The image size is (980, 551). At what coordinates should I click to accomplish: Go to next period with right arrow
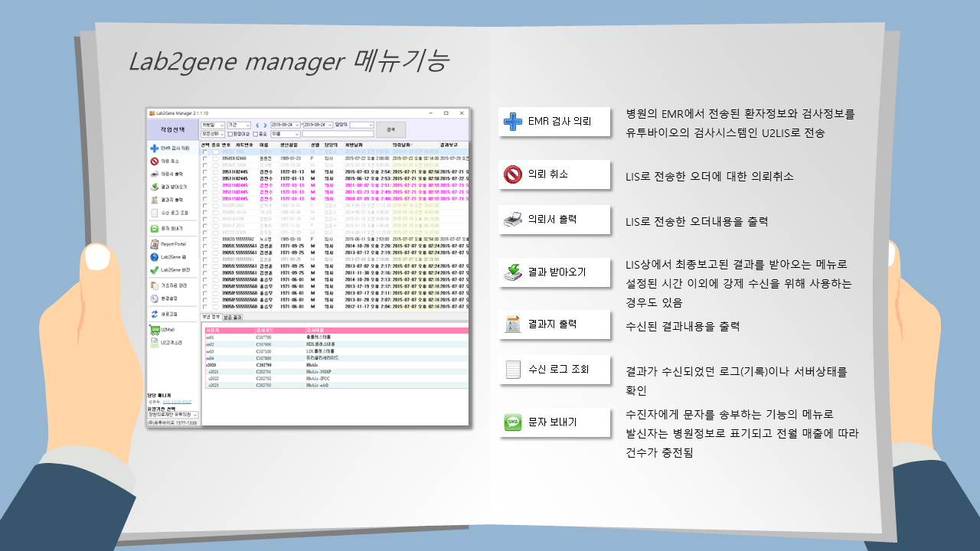265,125
